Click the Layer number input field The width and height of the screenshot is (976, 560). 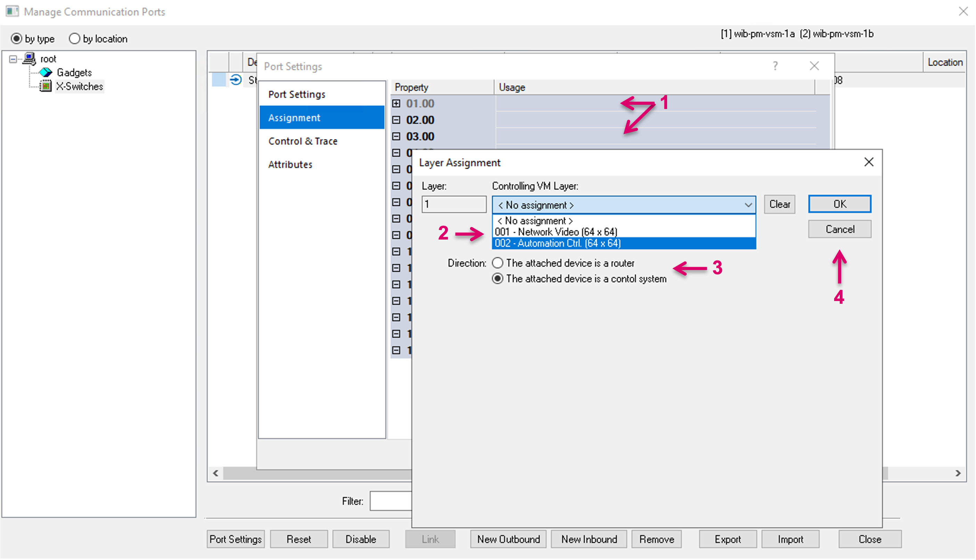click(x=454, y=204)
